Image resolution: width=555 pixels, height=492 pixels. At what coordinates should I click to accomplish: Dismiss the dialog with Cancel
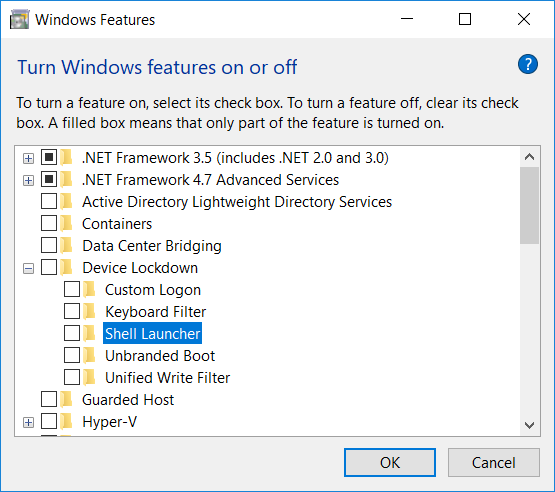point(493,462)
